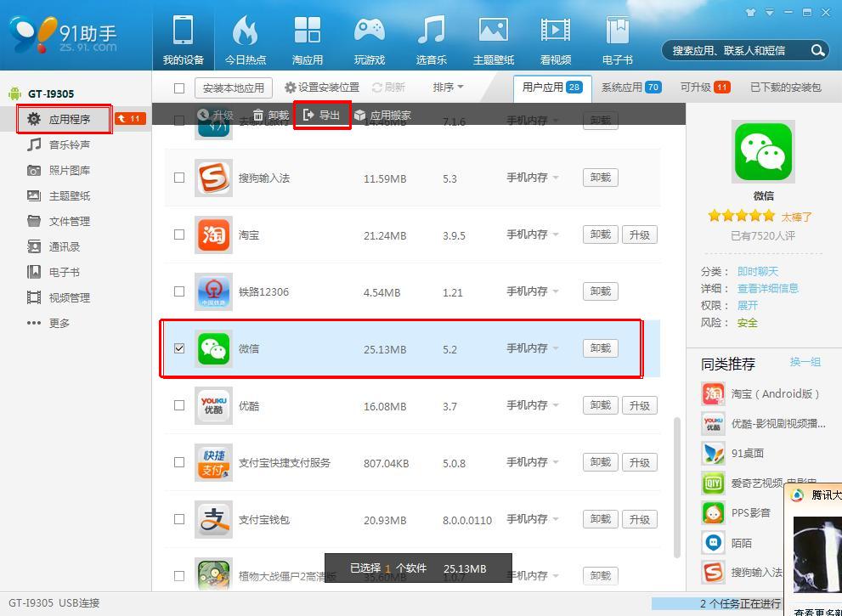Check the 植物大战僵尸2 checkbox
This screenshot has width=842, height=616.
(179, 576)
